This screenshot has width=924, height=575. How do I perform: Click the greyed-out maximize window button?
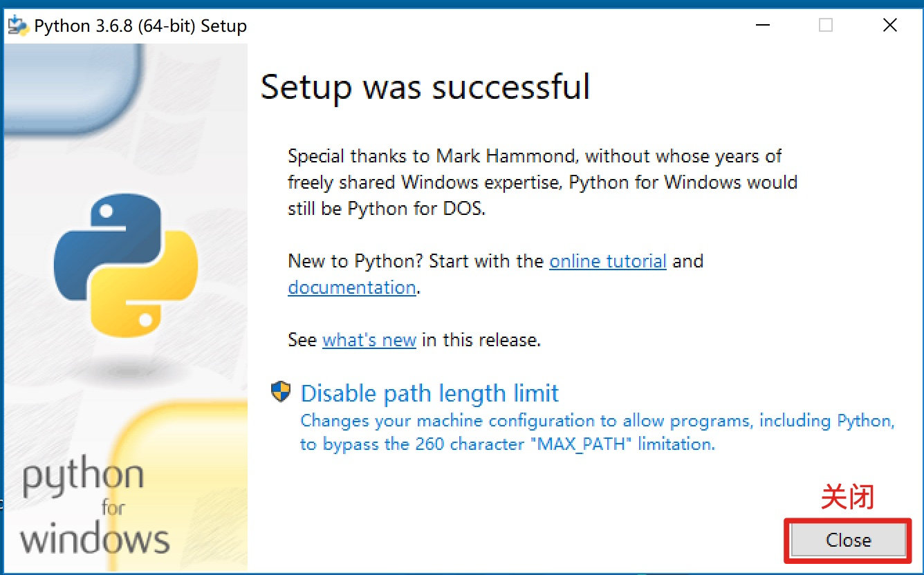coord(826,26)
